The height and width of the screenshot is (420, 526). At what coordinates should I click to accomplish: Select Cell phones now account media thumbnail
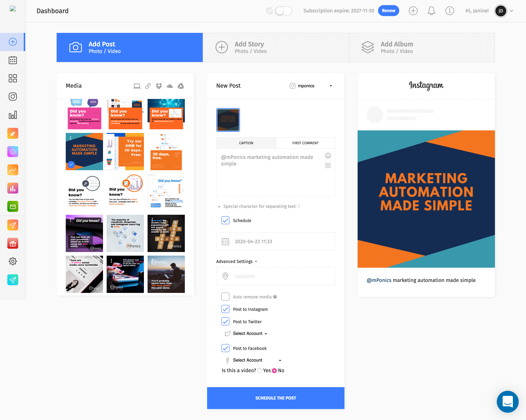click(125, 274)
